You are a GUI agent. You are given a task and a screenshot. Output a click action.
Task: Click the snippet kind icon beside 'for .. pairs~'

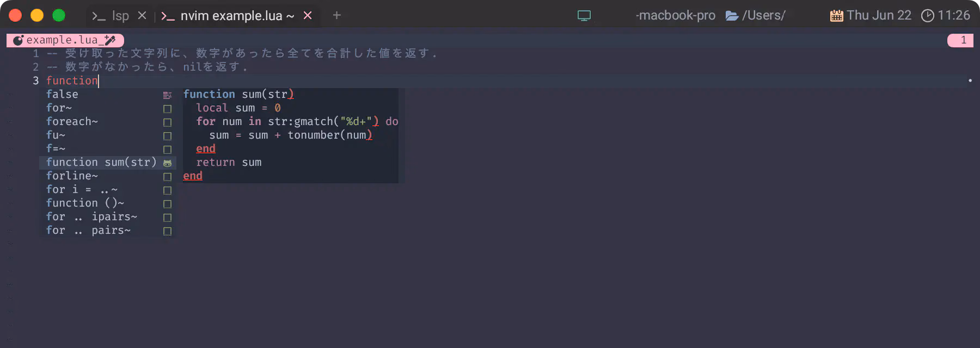pyautogui.click(x=167, y=231)
